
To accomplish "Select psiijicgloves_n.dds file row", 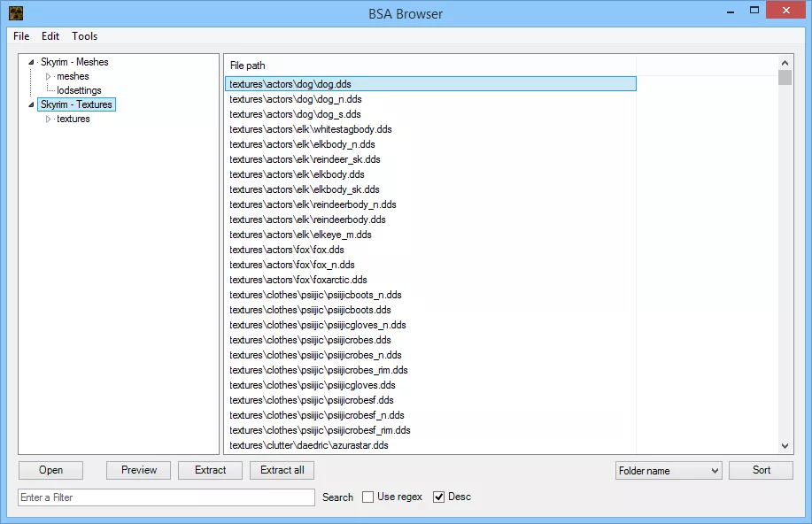I will tap(430, 324).
